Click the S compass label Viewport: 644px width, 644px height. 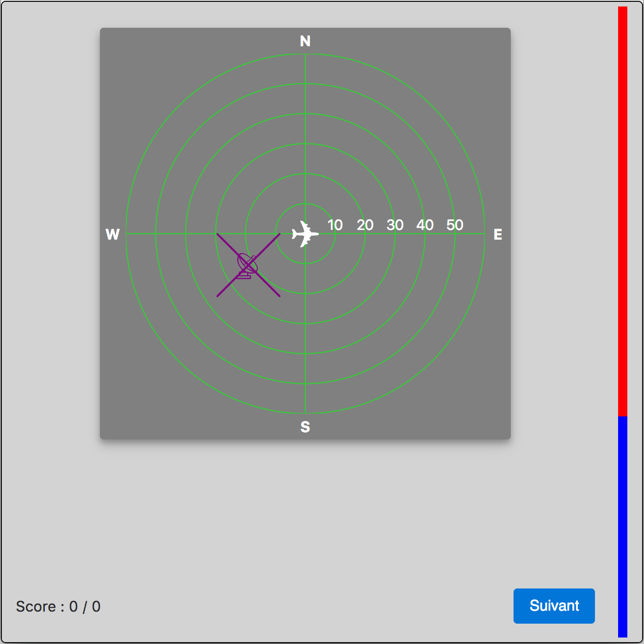[x=305, y=427]
